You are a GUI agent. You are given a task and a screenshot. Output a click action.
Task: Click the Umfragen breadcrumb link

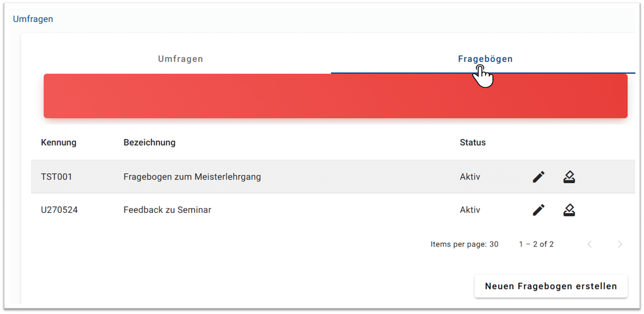coord(33,19)
